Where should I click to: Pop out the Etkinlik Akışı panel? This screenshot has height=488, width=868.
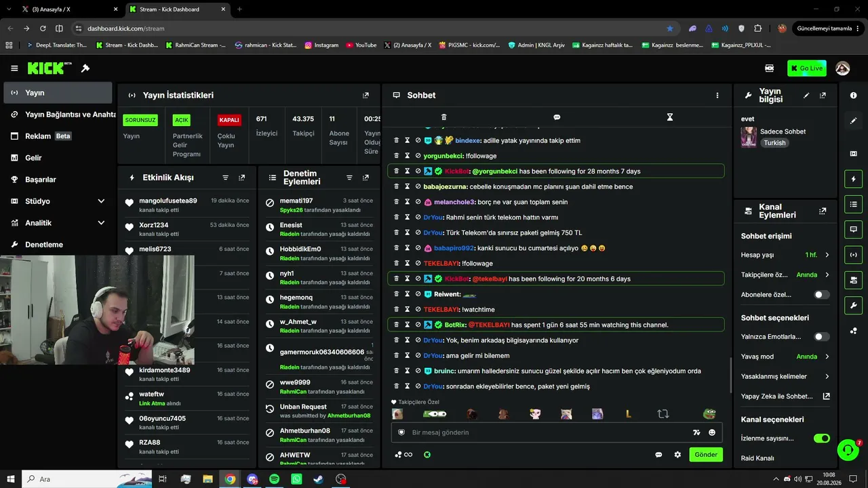point(241,178)
